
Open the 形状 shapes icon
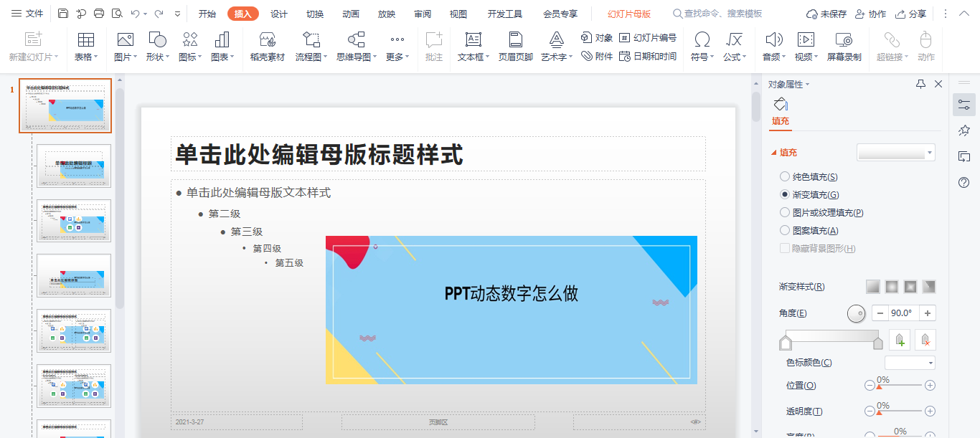point(158,39)
